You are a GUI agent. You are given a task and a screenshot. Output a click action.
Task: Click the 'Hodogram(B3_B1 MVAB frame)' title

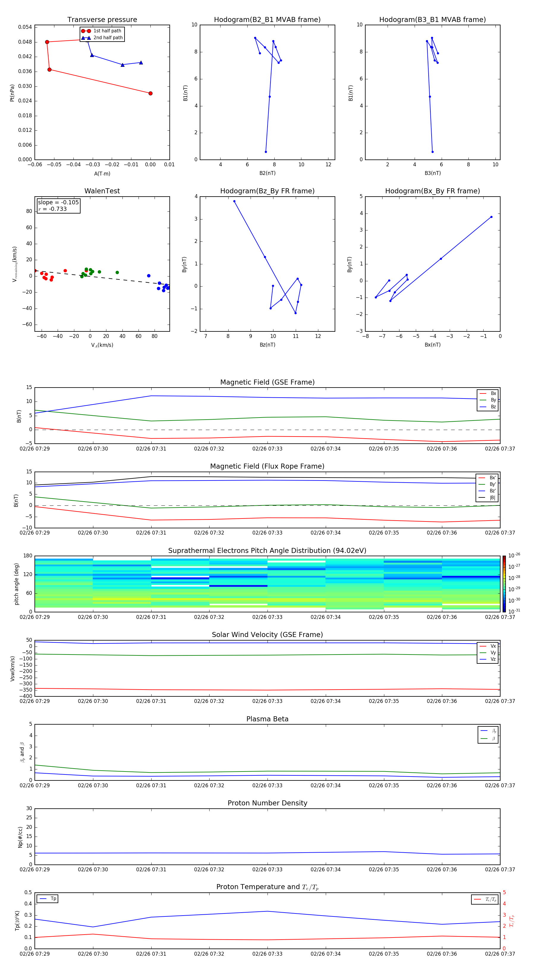(x=432, y=19)
